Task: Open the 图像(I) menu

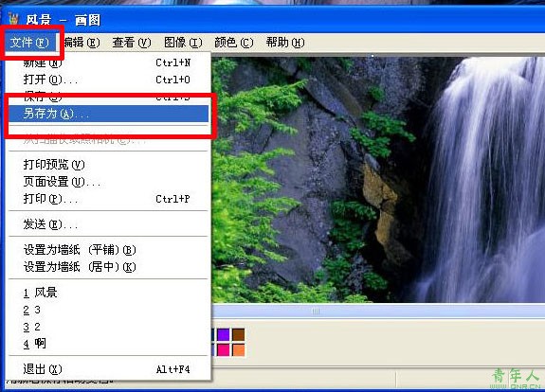Action: click(x=183, y=43)
